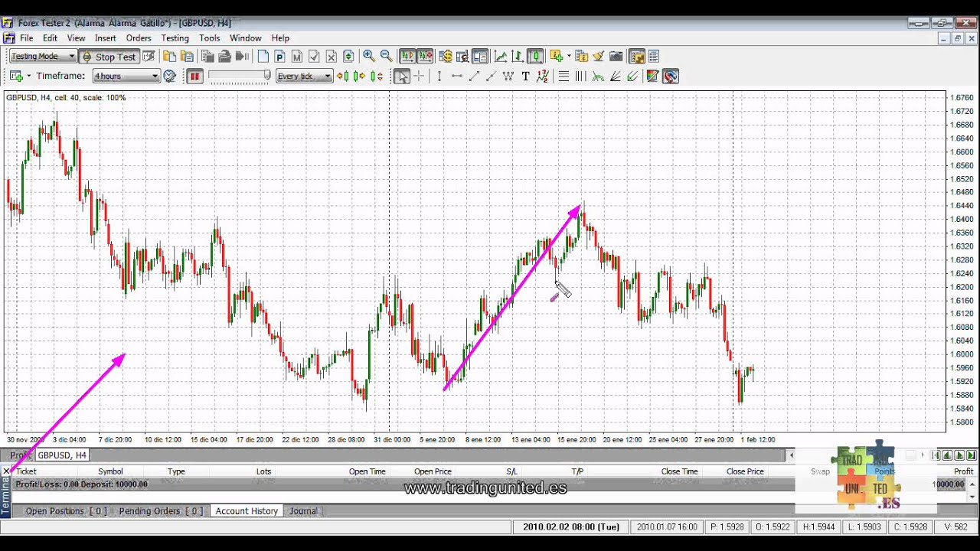Select the vertical line tool

tap(439, 76)
